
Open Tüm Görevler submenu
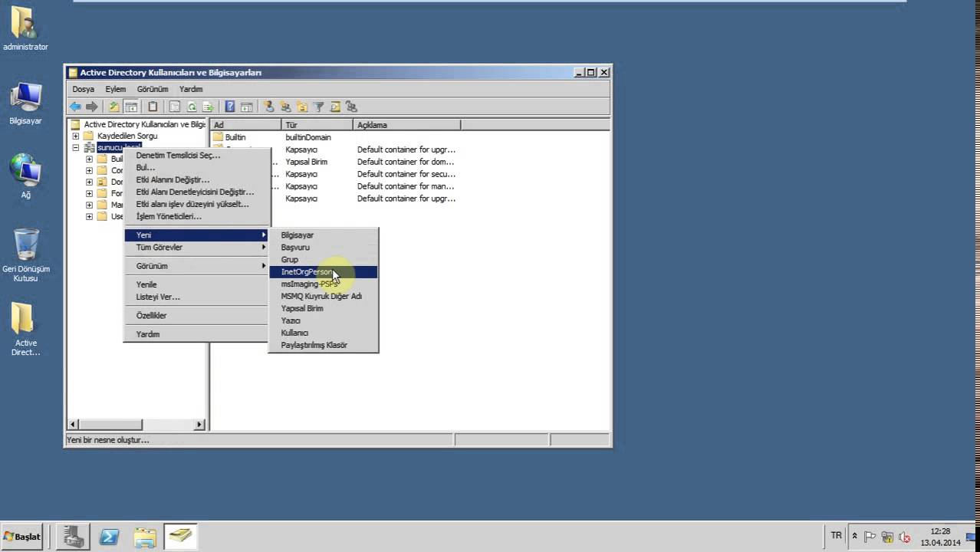pos(197,247)
